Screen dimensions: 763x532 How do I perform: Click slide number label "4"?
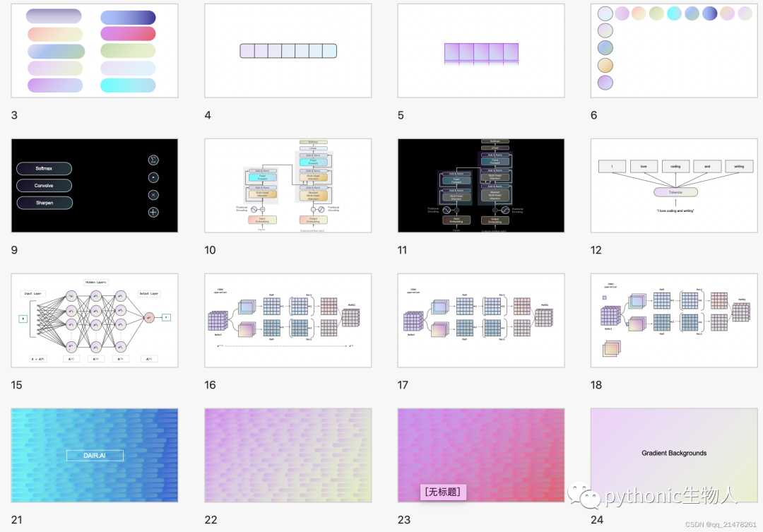point(208,115)
